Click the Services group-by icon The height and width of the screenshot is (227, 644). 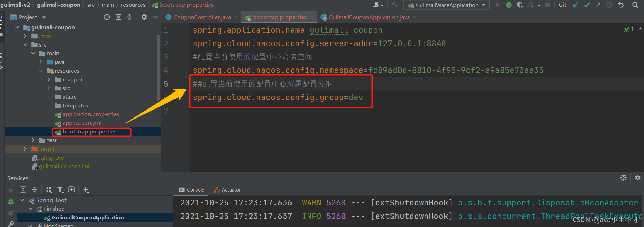49,190
